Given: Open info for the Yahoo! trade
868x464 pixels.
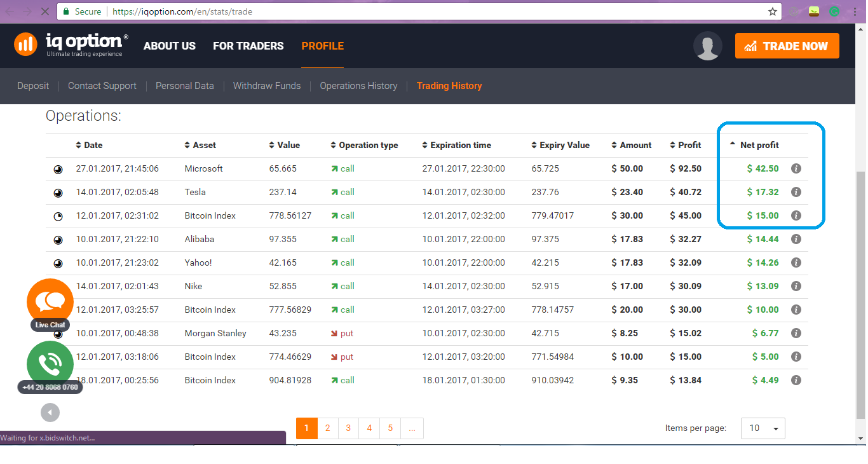Looking at the screenshot, I should pyautogui.click(x=796, y=263).
